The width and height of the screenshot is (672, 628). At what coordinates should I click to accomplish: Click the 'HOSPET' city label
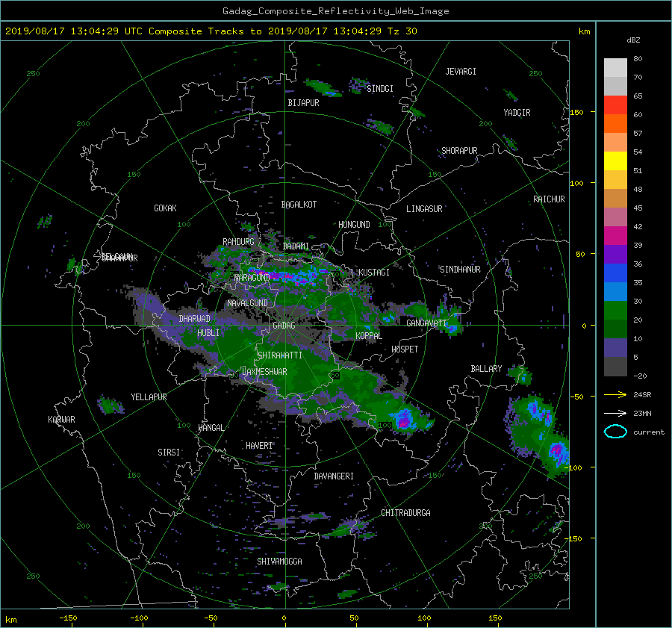405,349
